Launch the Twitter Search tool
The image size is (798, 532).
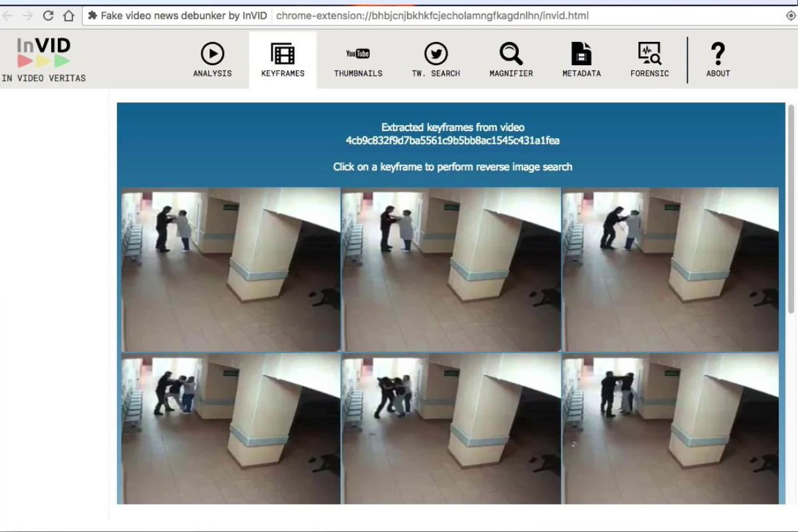point(436,60)
